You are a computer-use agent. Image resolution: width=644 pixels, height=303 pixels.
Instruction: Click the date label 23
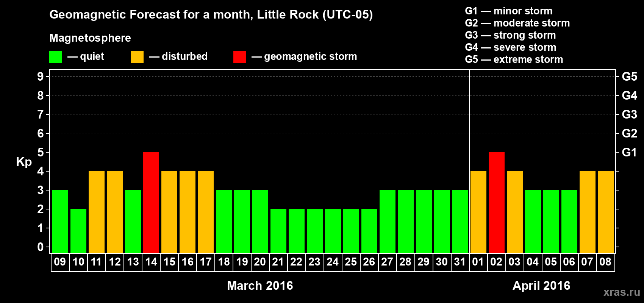[x=314, y=262]
